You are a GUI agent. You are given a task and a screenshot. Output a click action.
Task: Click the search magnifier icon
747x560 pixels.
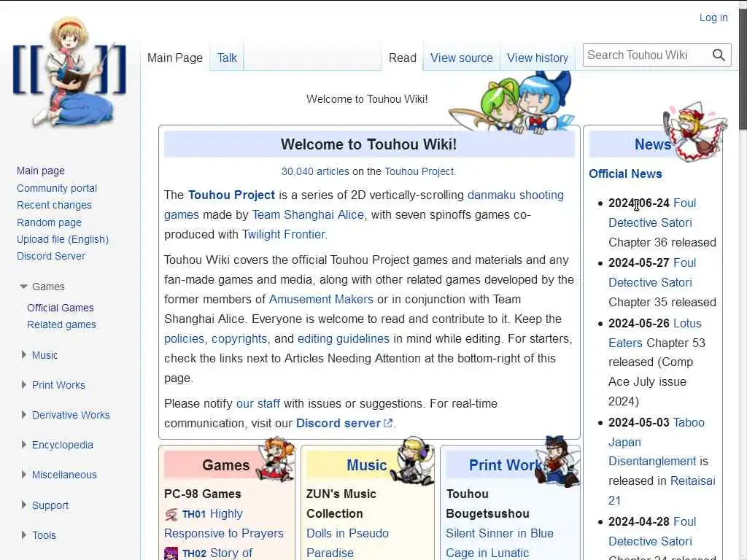click(x=719, y=55)
